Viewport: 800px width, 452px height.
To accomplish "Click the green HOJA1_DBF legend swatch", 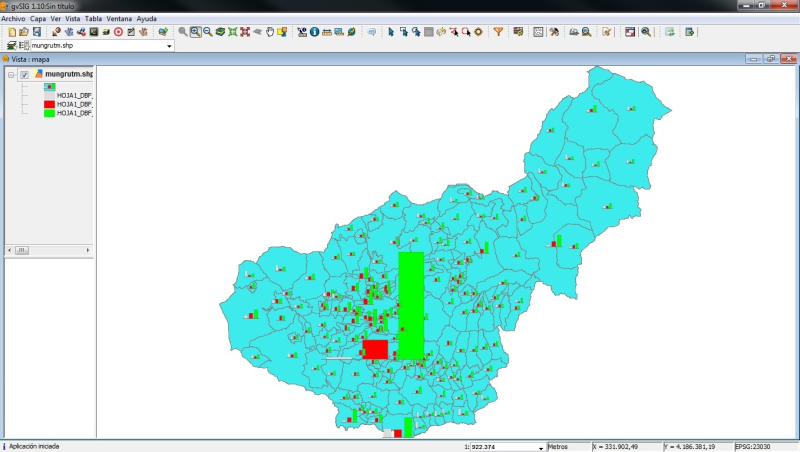I will pos(49,113).
